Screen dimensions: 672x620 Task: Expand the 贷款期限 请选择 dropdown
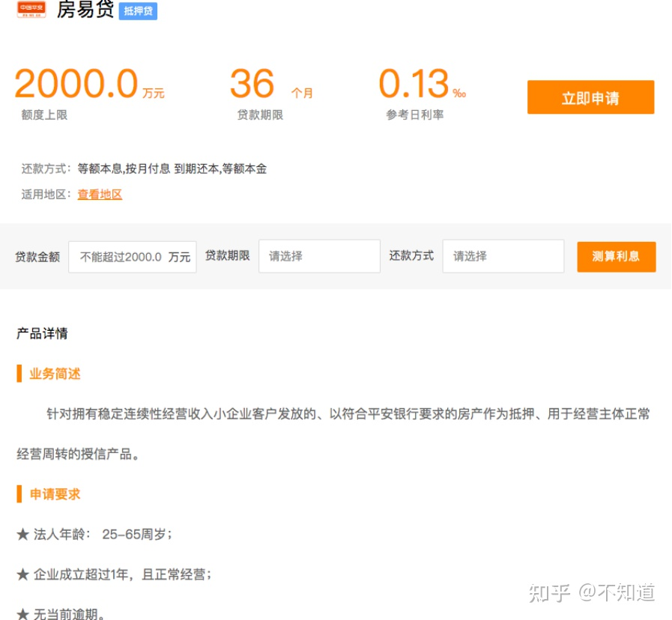pos(319,256)
